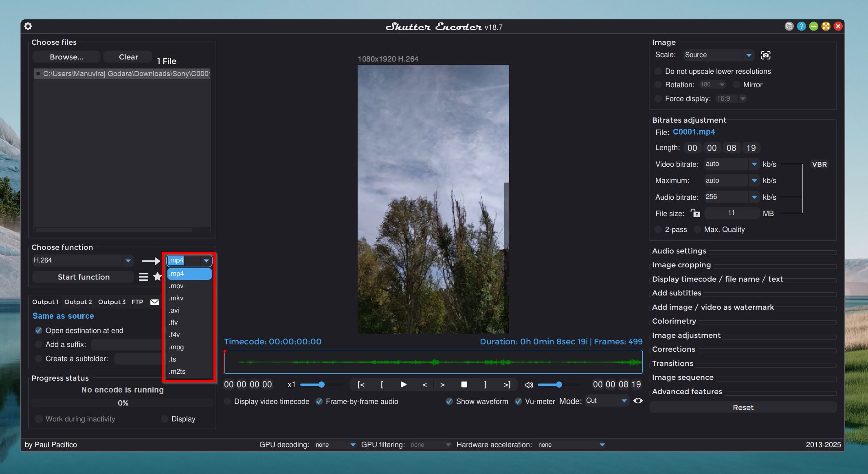
Task: Enable Max. Quality option
Action: 697,229
